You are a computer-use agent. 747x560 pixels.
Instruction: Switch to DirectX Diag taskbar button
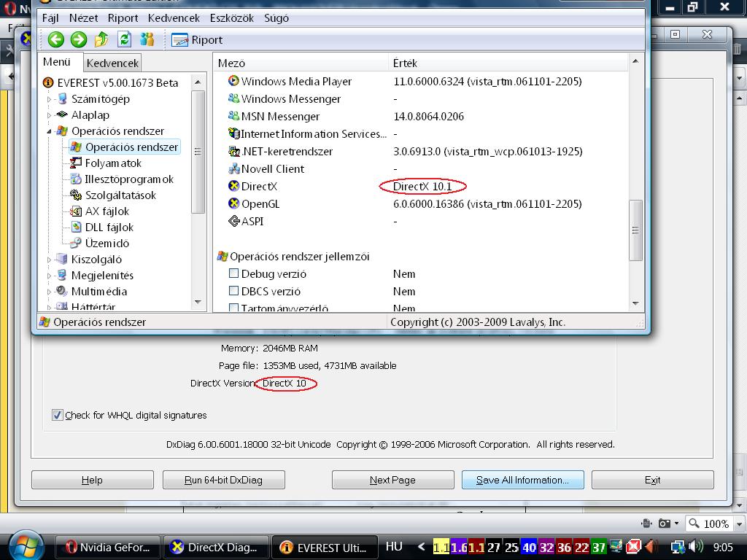pos(216,548)
